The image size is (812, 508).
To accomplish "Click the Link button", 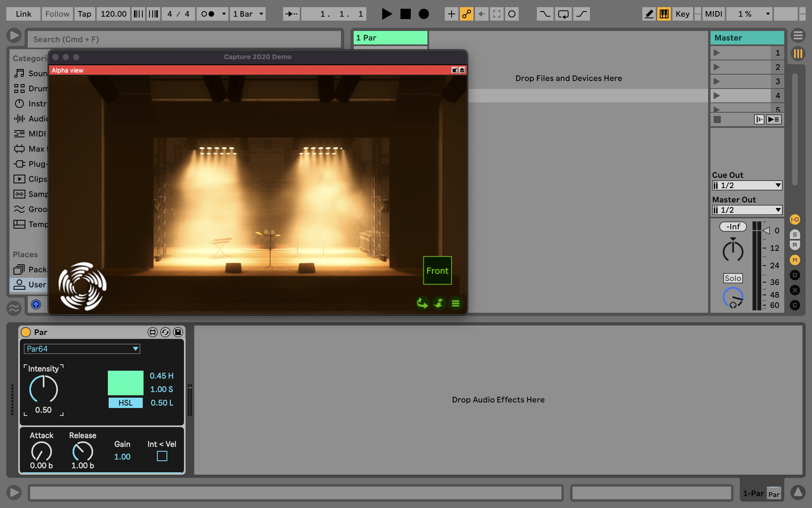I will click(23, 14).
